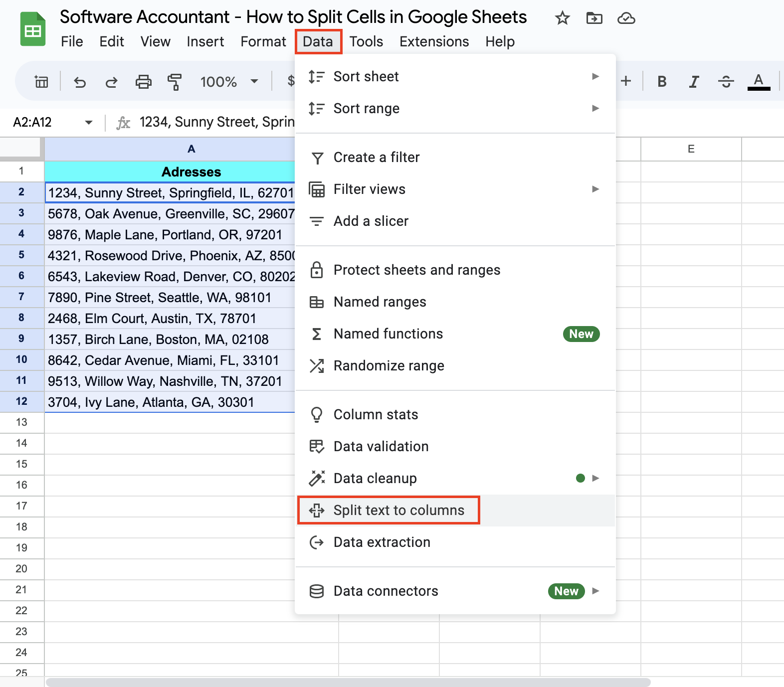This screenshot has height=687, width=784.
Task: Click the funnel icon for Create a filter
Action: click(x=317, y=158)
